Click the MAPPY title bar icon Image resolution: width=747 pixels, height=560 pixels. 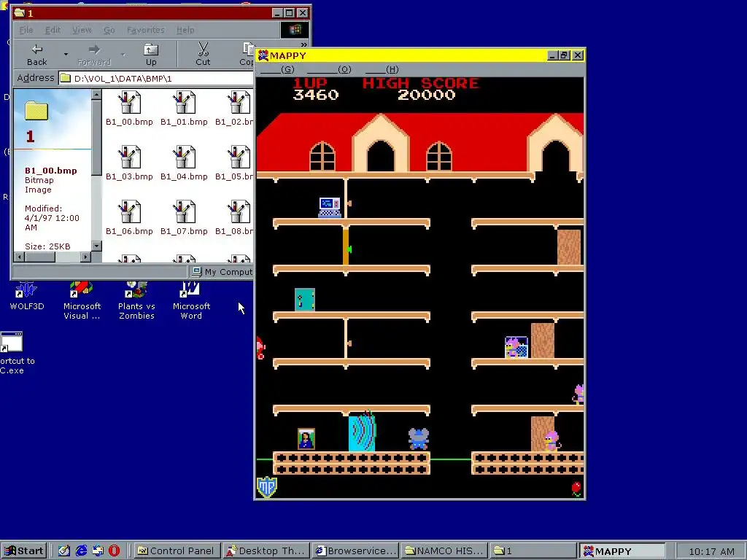tap(263, 55)
